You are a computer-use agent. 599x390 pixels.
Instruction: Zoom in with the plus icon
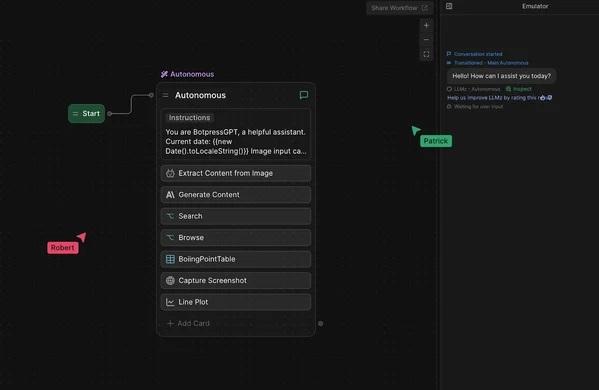pos(426,26)
